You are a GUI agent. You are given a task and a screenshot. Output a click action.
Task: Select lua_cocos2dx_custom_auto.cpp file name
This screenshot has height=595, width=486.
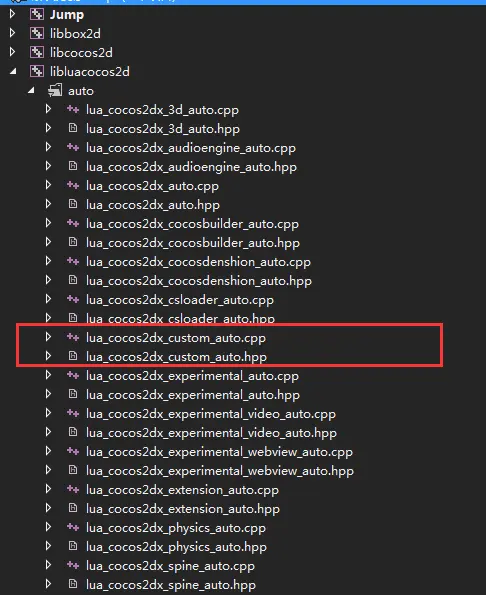point(176,338)
